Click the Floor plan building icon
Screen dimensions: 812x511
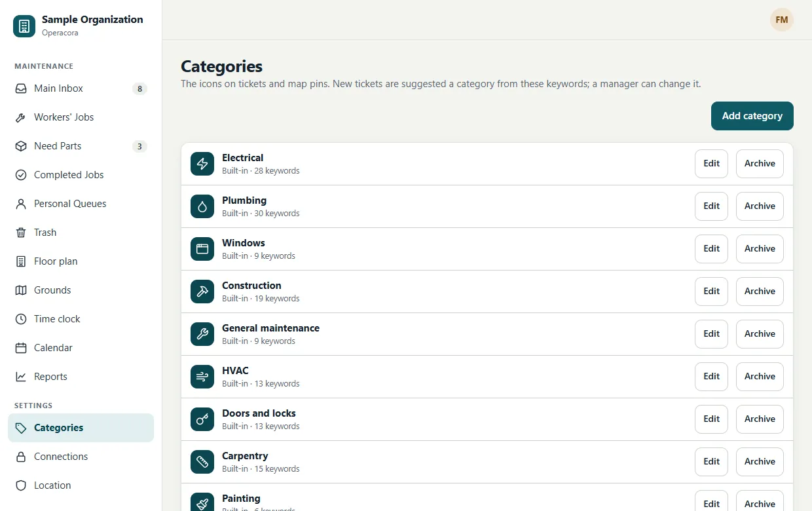(21, 261)
